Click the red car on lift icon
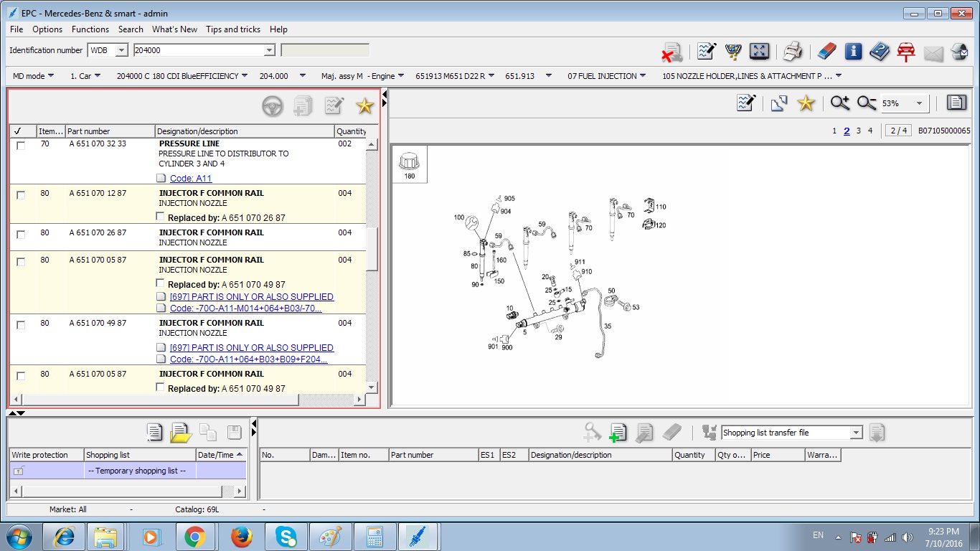This screenshot has height=551, width=980. pos(906,51)
